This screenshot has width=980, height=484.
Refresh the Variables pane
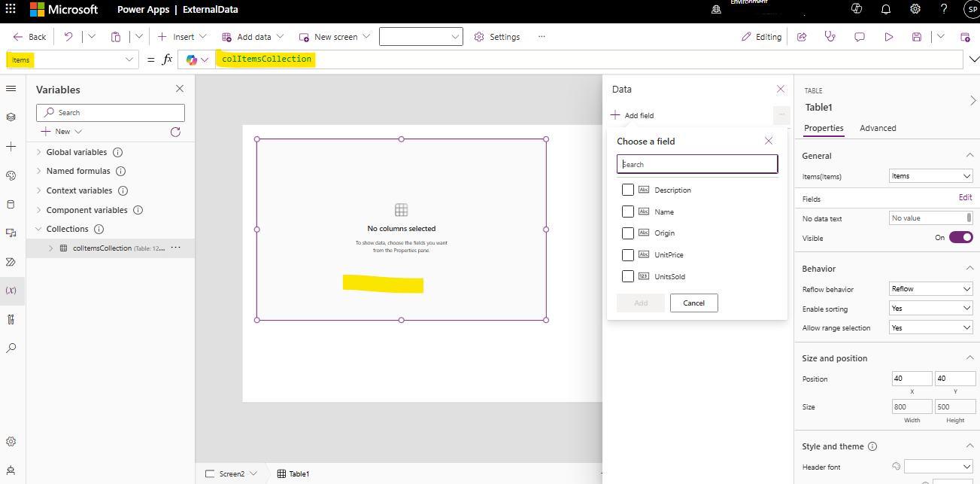pos(175,131)
